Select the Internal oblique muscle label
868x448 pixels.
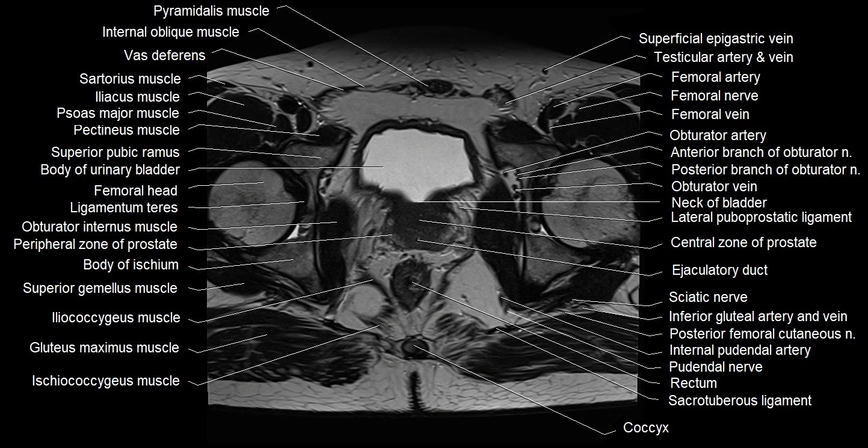[170, 32]
